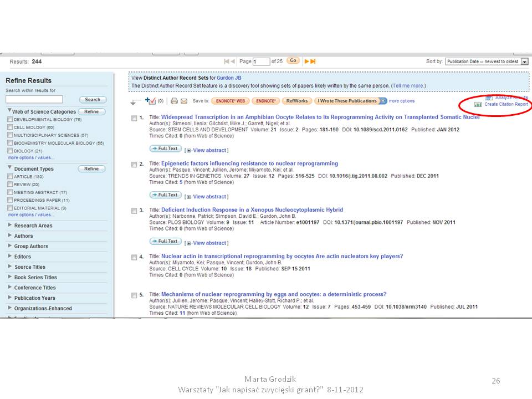The image size is (532, 399).
Task: Click more options link beside save buttons
Action: click(x=402, y=101)
